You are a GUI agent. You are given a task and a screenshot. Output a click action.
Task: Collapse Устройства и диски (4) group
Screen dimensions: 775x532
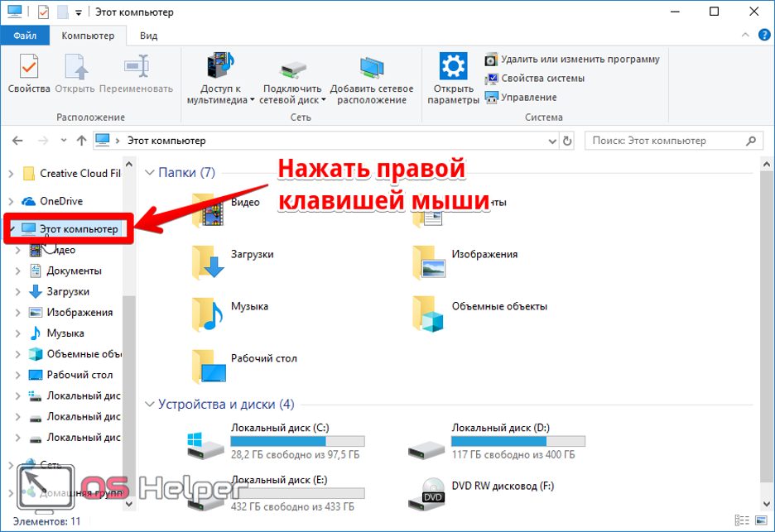pyautogui.click(x=150, y=404)
